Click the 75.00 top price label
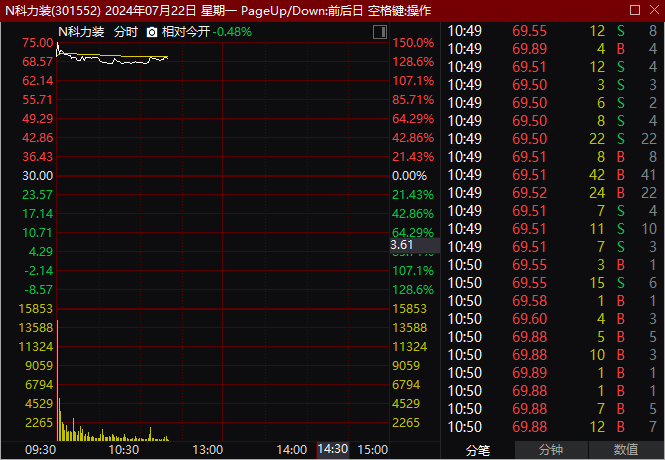This screenshot has width=665, height=460. point(38,43)
